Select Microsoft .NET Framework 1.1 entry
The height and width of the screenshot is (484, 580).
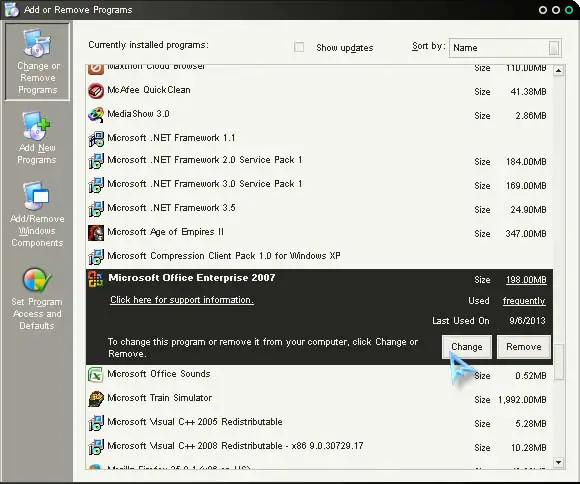click(x=319, y=138)
